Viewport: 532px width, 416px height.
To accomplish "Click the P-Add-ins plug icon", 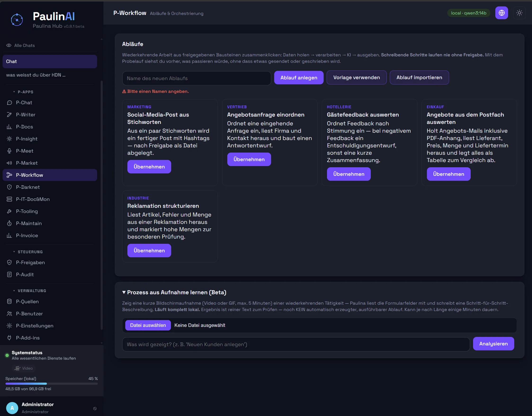I will [x=9, y=338].
